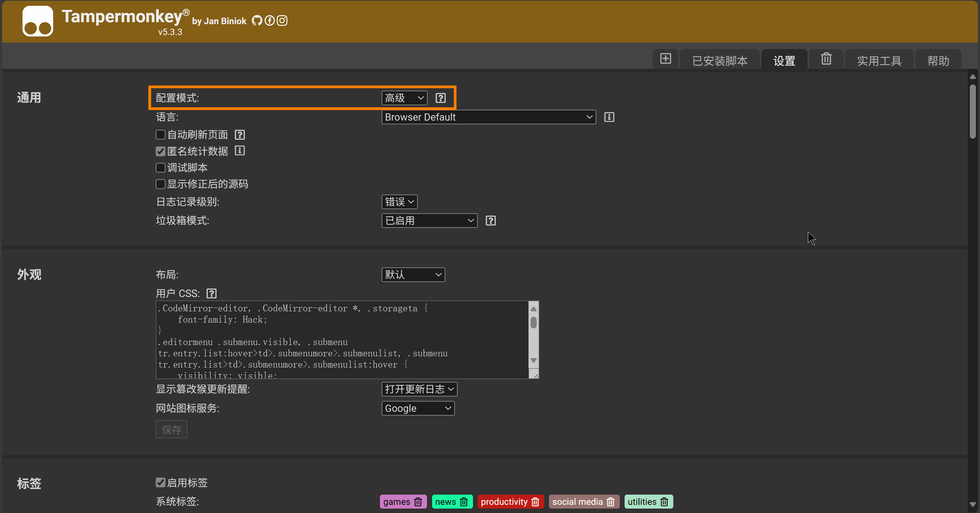The width and height of the screenshot is (980, 513).
Task: Delete the games tag trash icon
Action: [418, 502]
